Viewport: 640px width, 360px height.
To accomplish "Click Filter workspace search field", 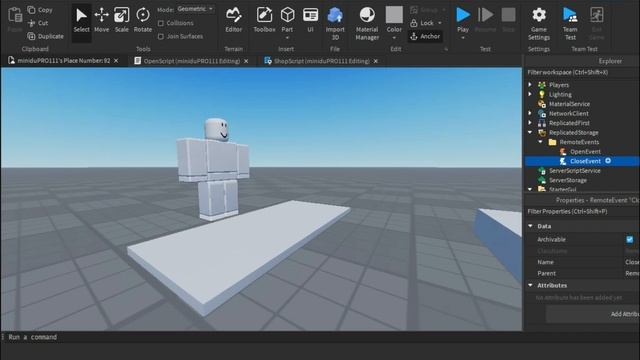I will 582,72.
